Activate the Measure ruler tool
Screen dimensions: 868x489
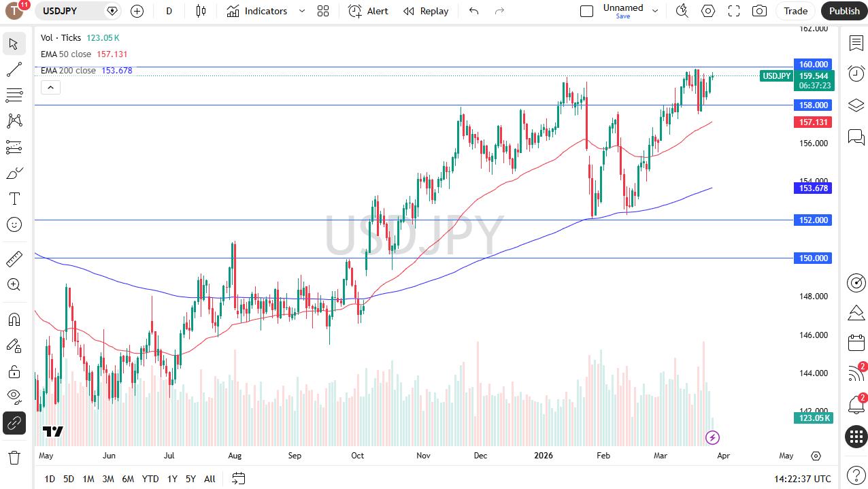pyautogui.click(x=14, y=258)
